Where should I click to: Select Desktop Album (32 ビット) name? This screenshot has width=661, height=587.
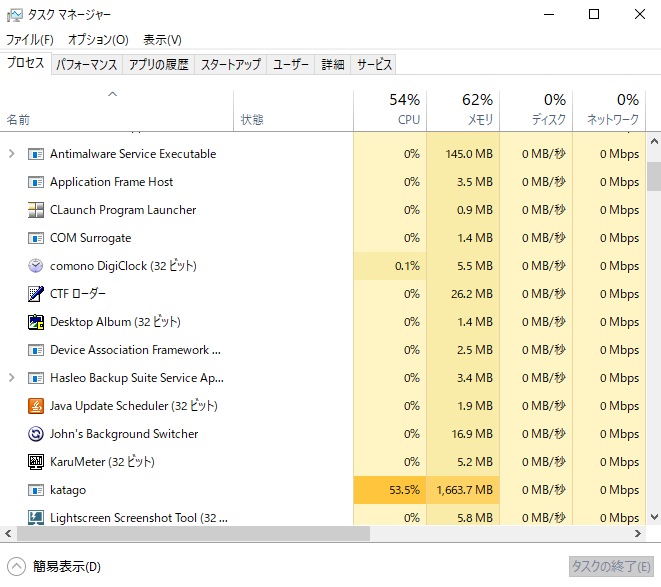pyautogui.click(x=115, y=322)
